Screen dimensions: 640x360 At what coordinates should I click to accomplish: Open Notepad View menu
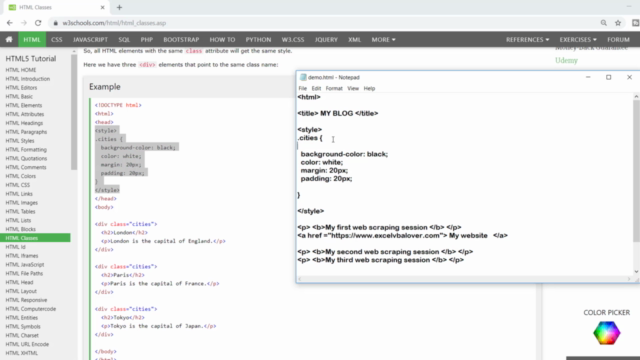[353, 88]
